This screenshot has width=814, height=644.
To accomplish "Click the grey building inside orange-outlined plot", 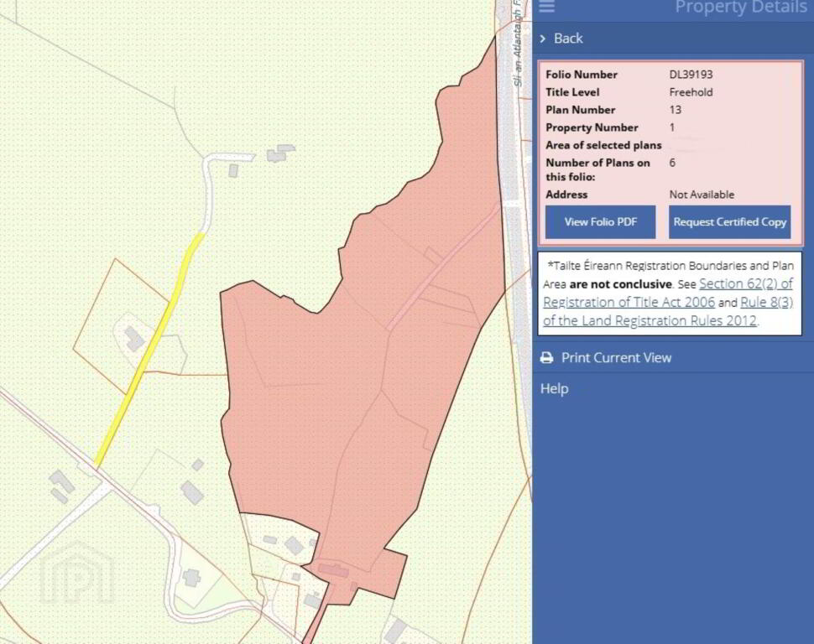I will pyautogui.click(x=134, y=338).
